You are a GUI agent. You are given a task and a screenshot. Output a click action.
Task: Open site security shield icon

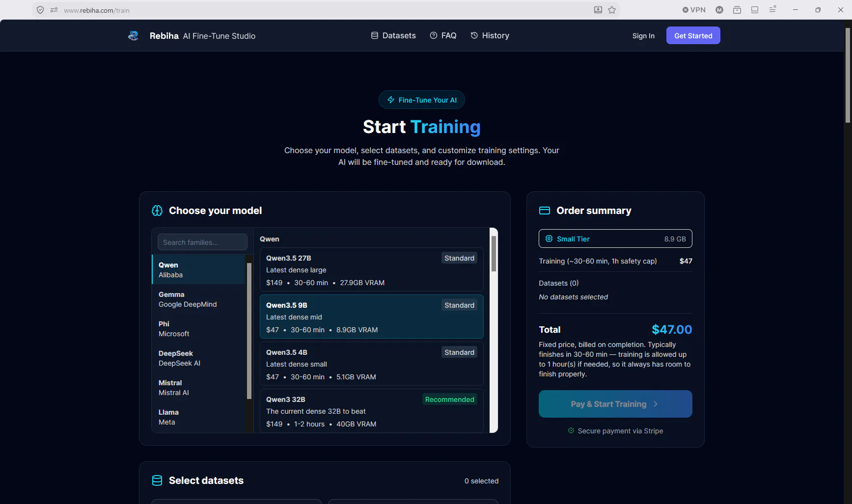pos(40,10)
